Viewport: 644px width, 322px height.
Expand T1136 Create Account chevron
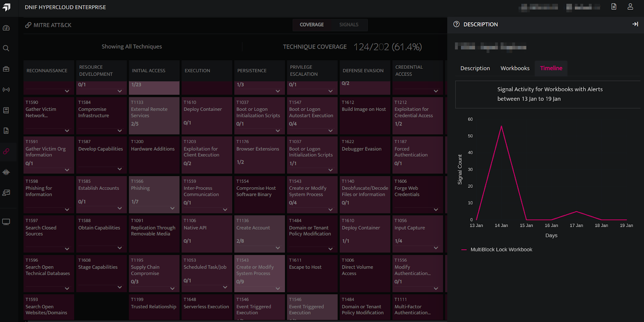[278, 248]
